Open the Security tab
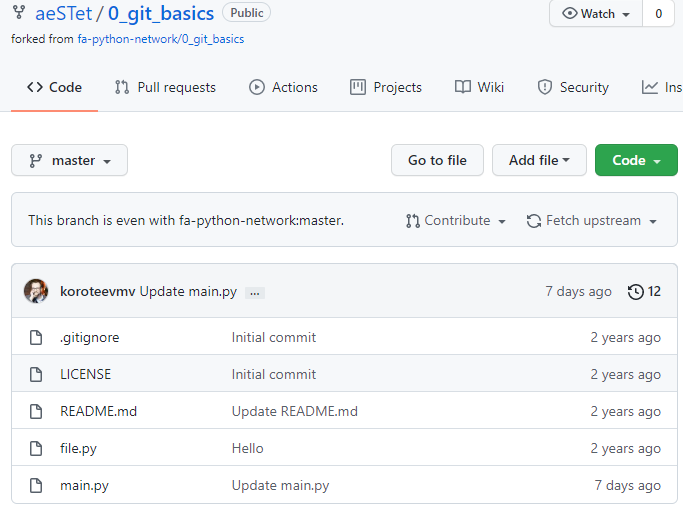 pyautogui.click(x=573, y=88)
